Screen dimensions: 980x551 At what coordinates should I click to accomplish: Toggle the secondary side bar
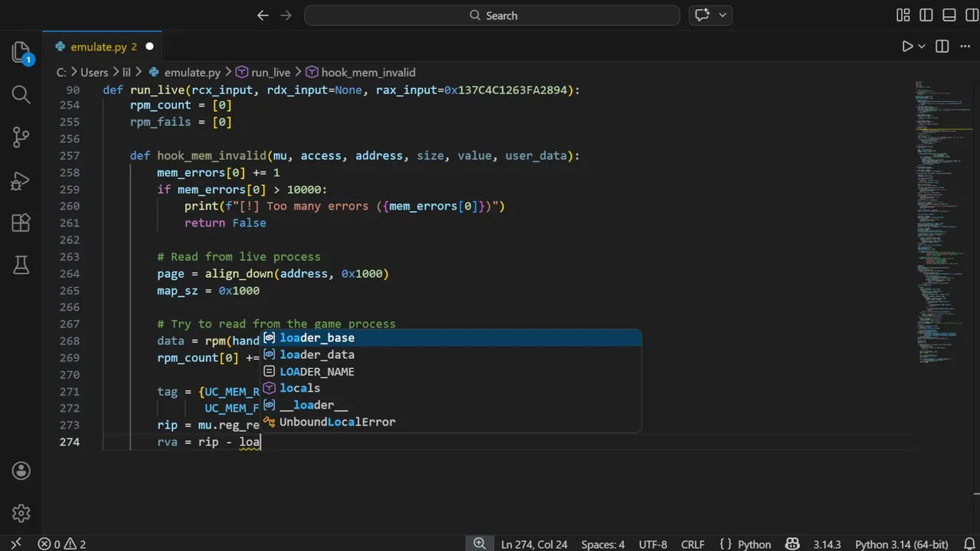pyautogui.click(x=972, y=15)
